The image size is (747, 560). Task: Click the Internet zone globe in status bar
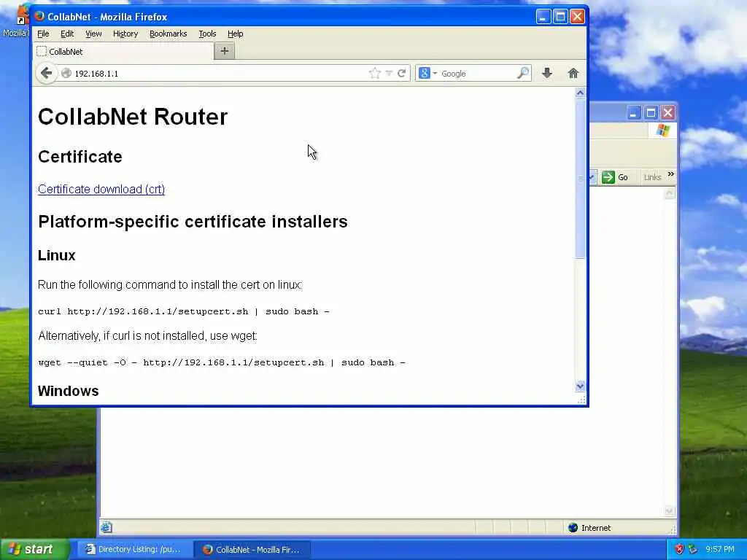click(573, 528)
